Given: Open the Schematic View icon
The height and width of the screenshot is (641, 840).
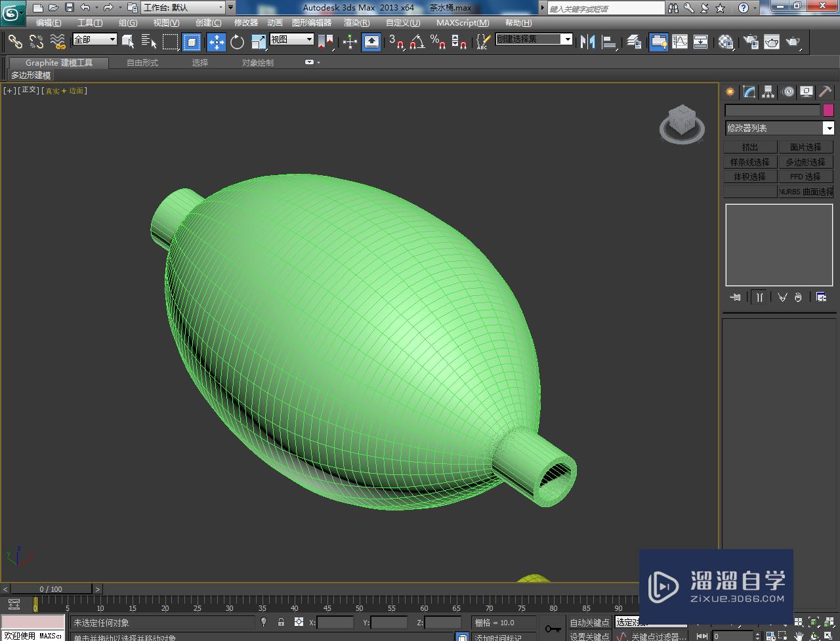Looking at the screenshot, I should click(x=701, y=42).
